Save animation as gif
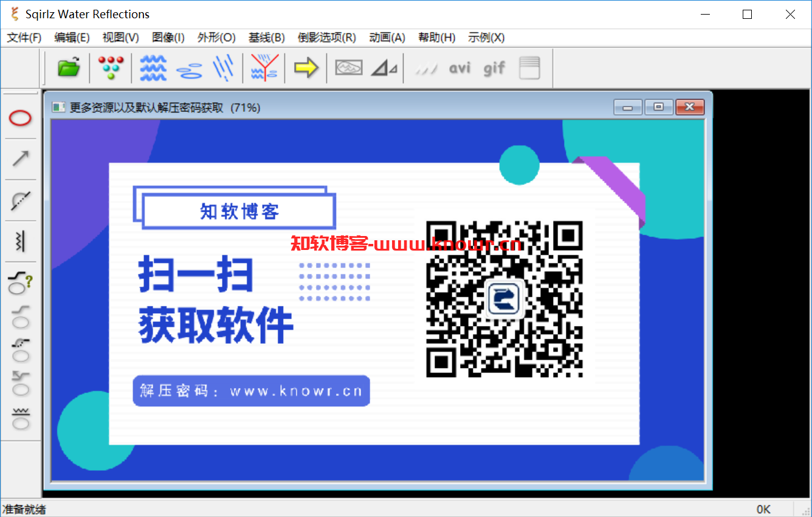 [x=494, y=68]
